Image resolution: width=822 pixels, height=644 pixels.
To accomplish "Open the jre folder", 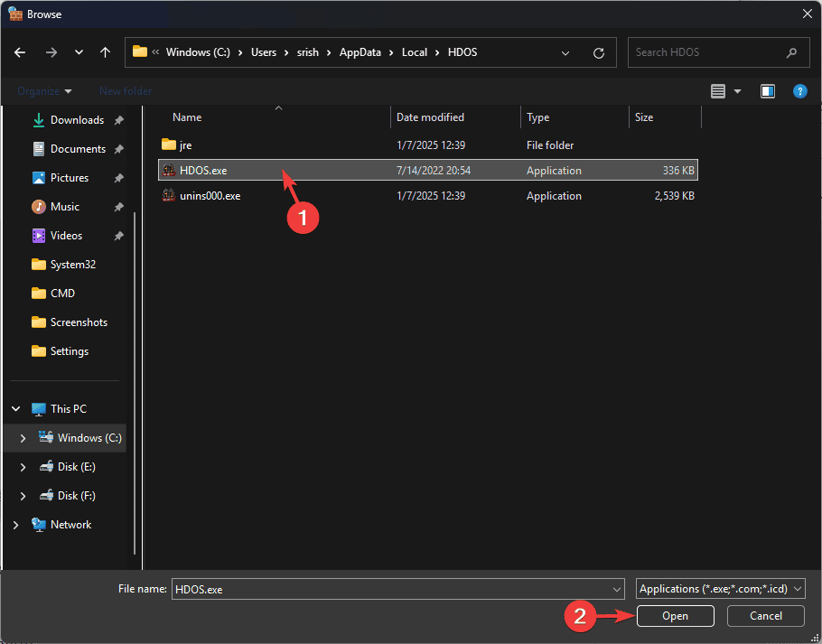I will point(185,145).
